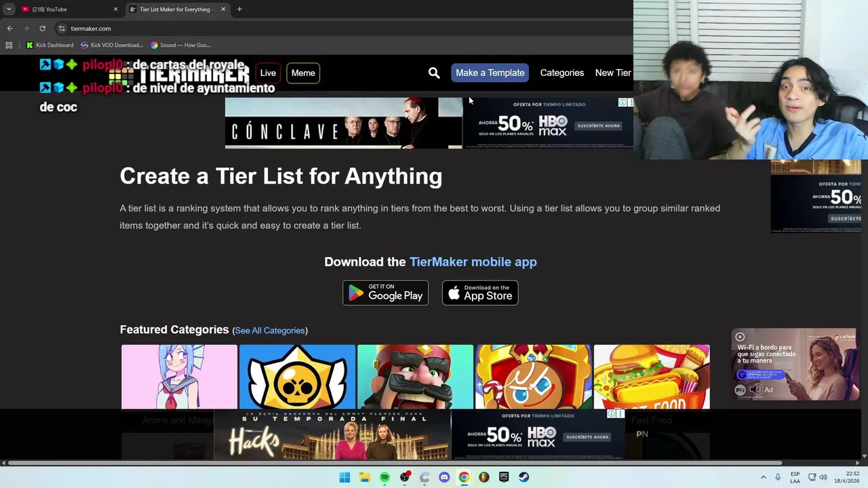
Task: Open the Anime and Manga category thumbnail
Action: (179, 377)
